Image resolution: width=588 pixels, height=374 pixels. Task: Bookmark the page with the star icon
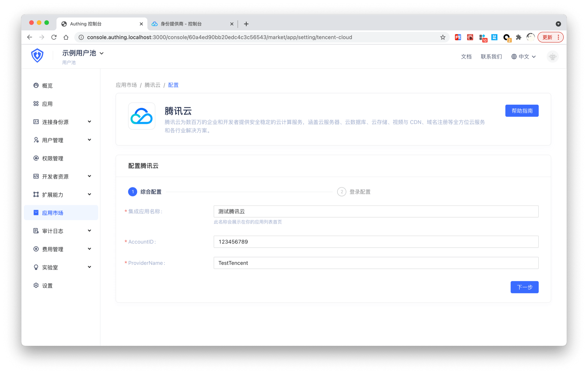(442, 37)
